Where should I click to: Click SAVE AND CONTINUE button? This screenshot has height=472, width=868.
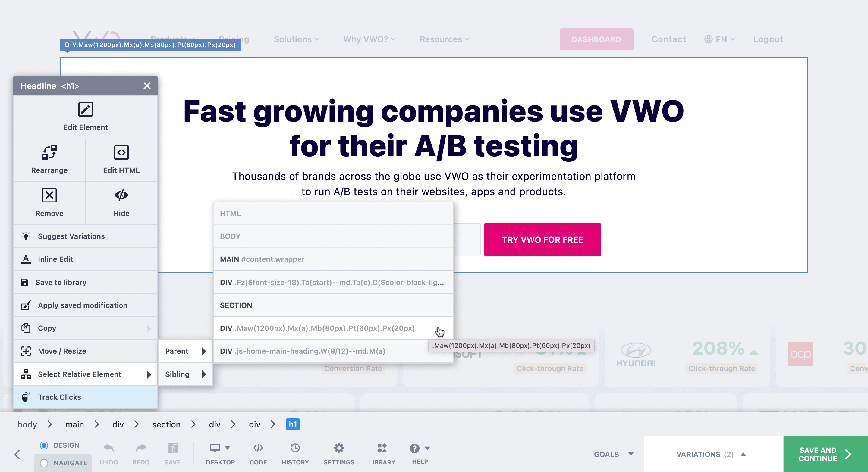(x=821, y=455)
